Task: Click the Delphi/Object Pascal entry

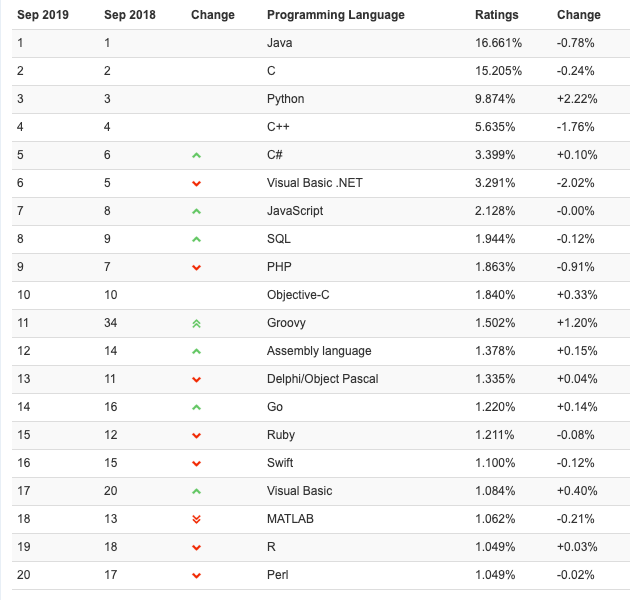Action: tap(322, 379)
